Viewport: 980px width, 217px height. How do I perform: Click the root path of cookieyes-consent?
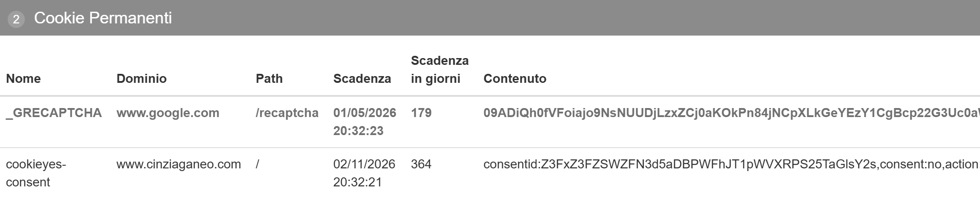(x=257, y=164)
